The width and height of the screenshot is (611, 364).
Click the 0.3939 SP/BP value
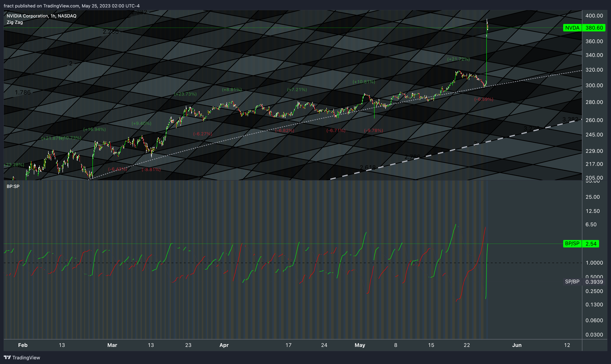pos(594,282)
